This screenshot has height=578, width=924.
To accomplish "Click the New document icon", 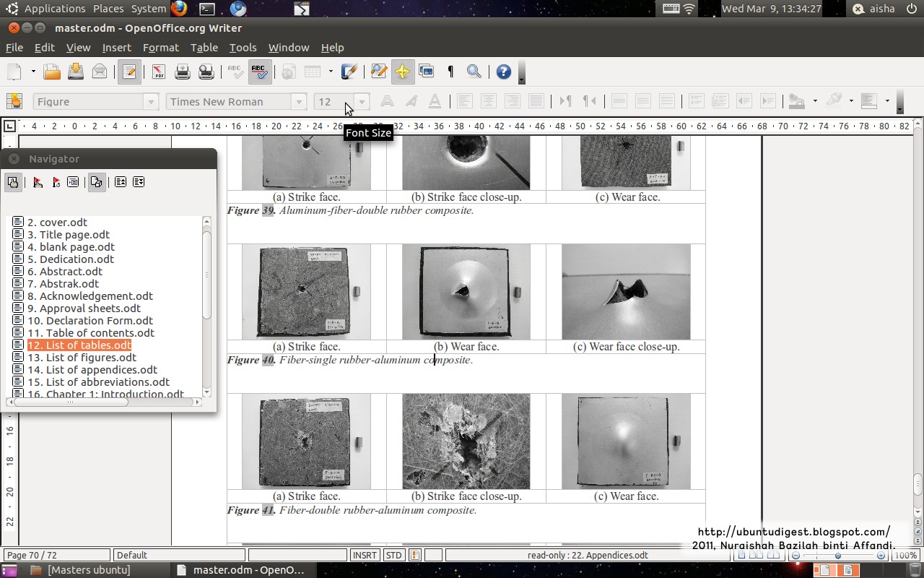I will (14, 72).
